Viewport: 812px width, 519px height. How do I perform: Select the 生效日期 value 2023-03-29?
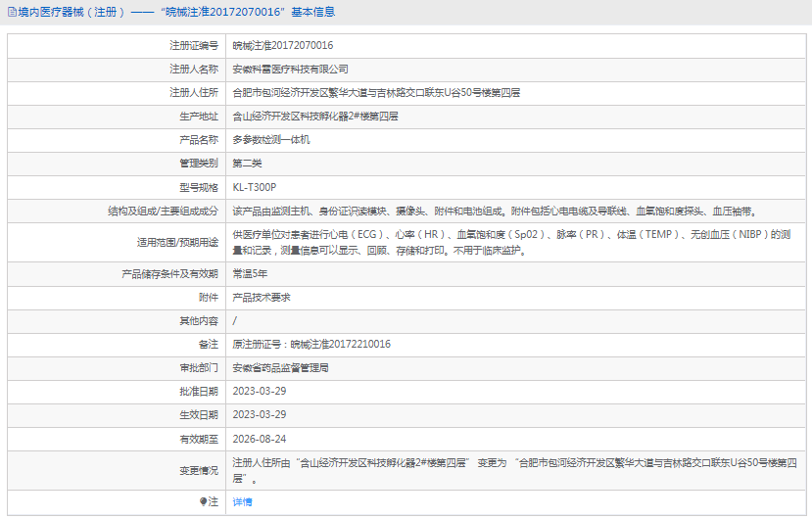259,415
